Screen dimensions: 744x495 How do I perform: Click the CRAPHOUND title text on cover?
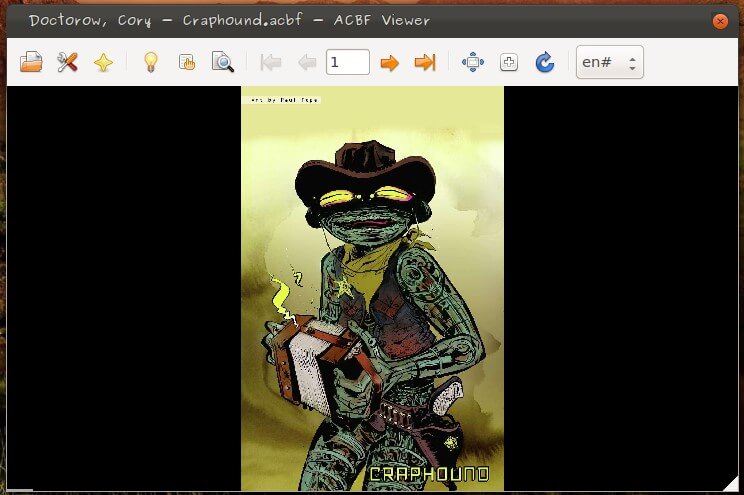tap(429, 474)
